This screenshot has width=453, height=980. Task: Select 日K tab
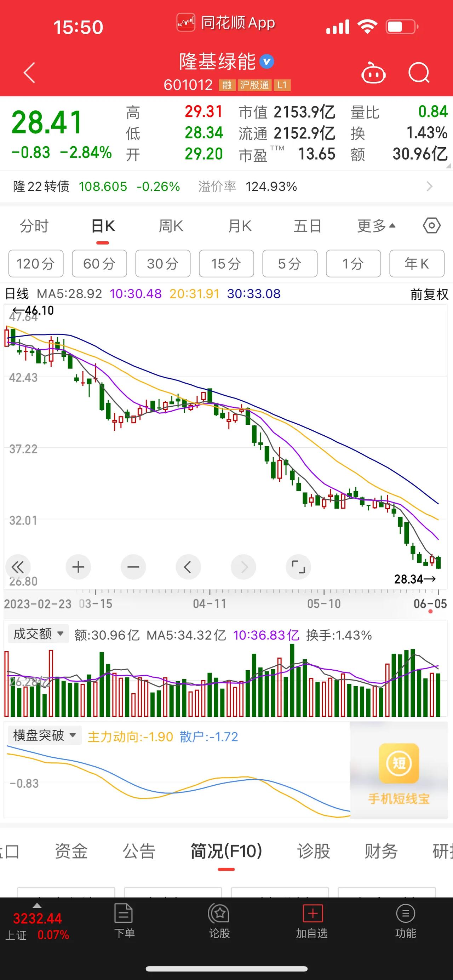pos(103,226)
